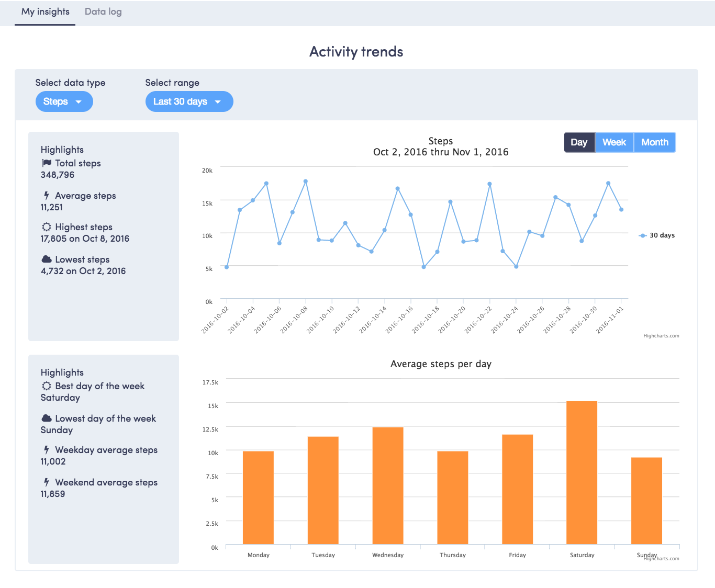Click the cloud icon beside Lowest steps
The height and width of the screenshot is (588, 715).
47,259
